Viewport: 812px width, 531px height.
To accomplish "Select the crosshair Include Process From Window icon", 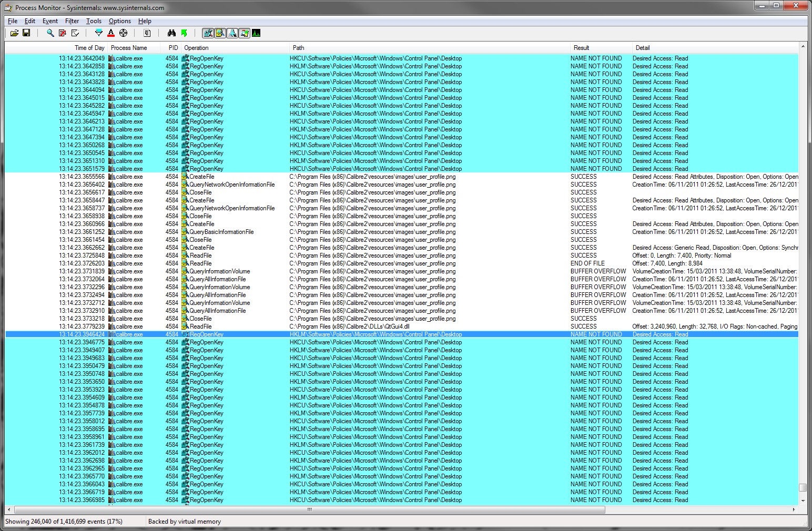I will (124, 33).
